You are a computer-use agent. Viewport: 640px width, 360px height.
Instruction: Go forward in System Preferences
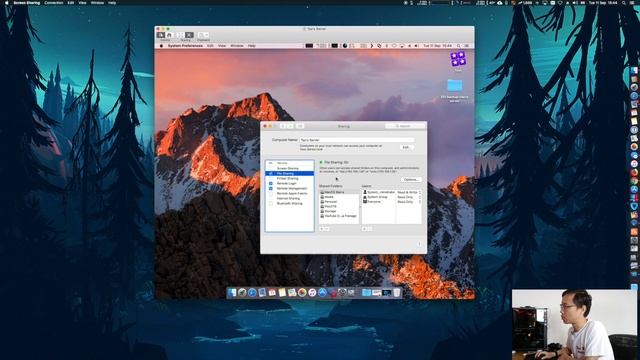[291, 126]
